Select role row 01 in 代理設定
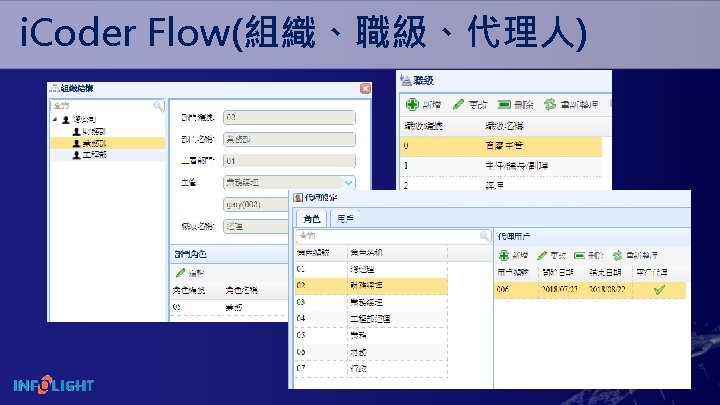Viewport: 720px width, 405px height. tap(371, 269)
